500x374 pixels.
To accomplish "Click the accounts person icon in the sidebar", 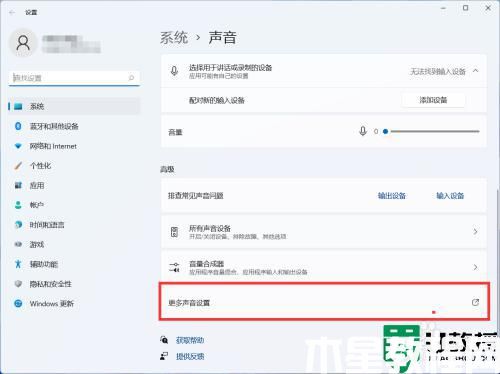I will (18, 205).
